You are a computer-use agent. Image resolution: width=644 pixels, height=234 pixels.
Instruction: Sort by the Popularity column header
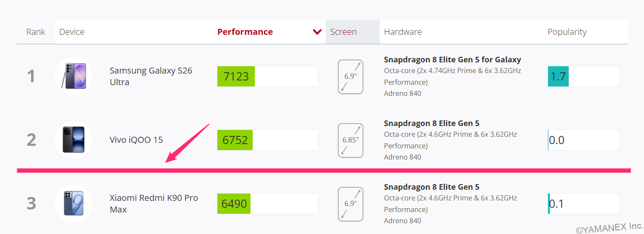click(x=567, y=32)
